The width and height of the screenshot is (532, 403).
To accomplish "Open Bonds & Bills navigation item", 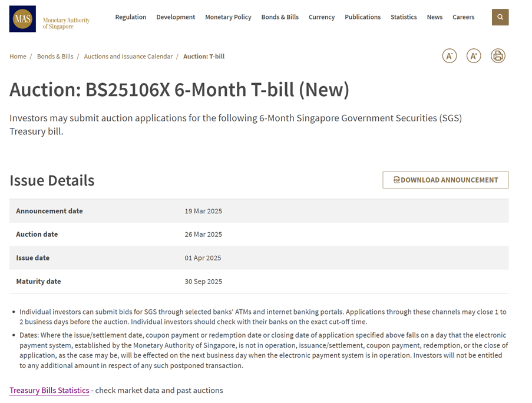I will tap(280, 17).
